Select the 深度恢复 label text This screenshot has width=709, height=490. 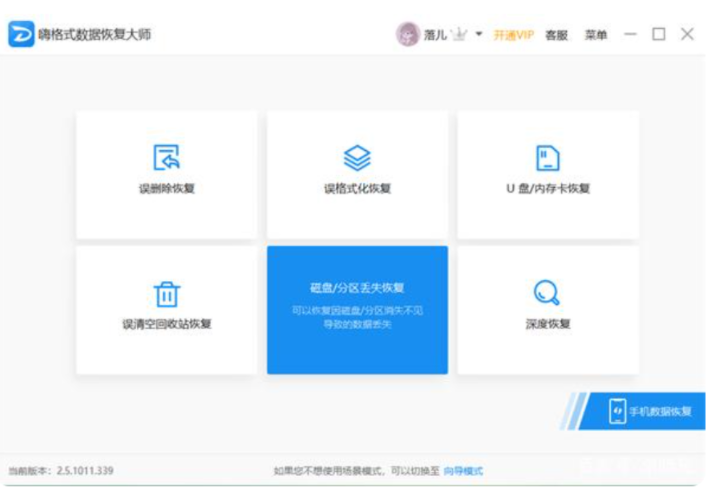tap(548, 324)
